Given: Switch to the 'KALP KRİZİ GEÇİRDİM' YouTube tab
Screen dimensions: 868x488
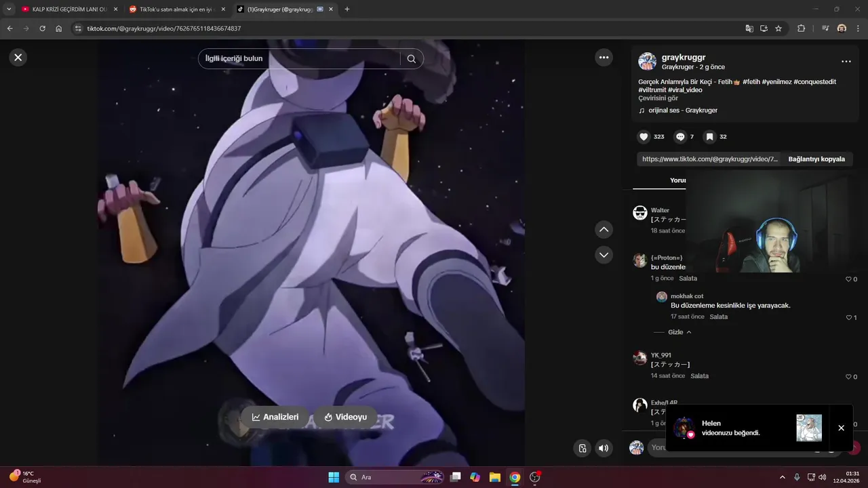Looking at the screenshot, I should coord(68,9).
